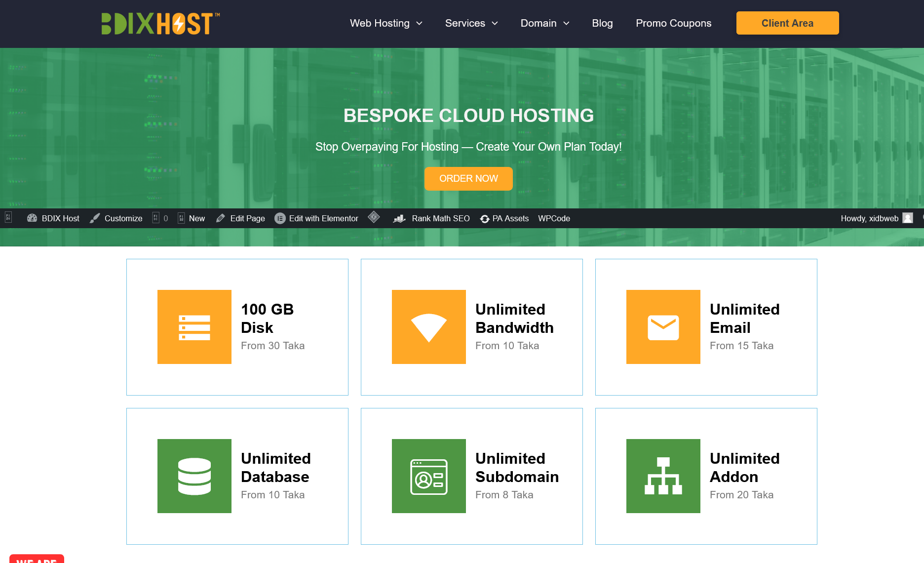Open Promo Coupons page
Screen dimensions: 924x563
674,23
